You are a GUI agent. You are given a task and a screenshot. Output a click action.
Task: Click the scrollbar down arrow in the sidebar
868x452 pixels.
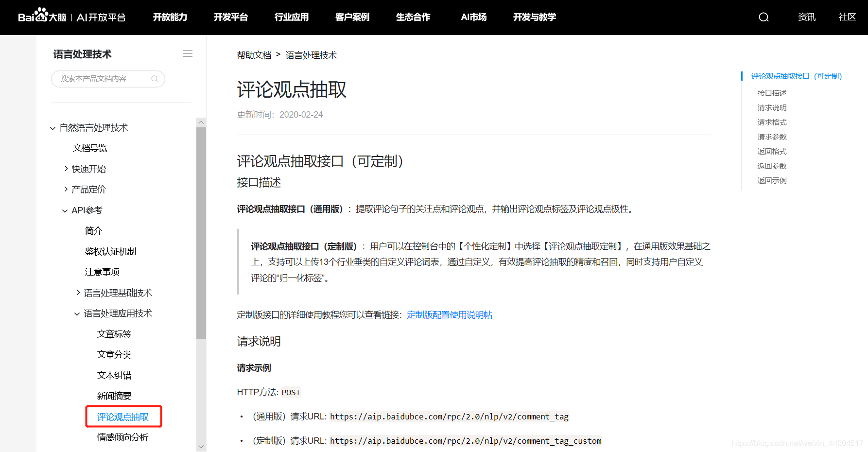point(201,446)
